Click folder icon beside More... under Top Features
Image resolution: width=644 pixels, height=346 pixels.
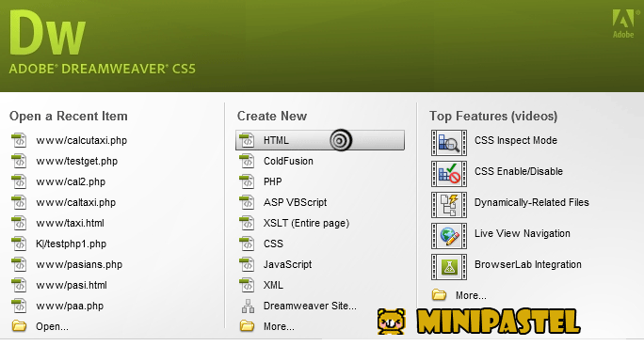(x=439, y=294)
